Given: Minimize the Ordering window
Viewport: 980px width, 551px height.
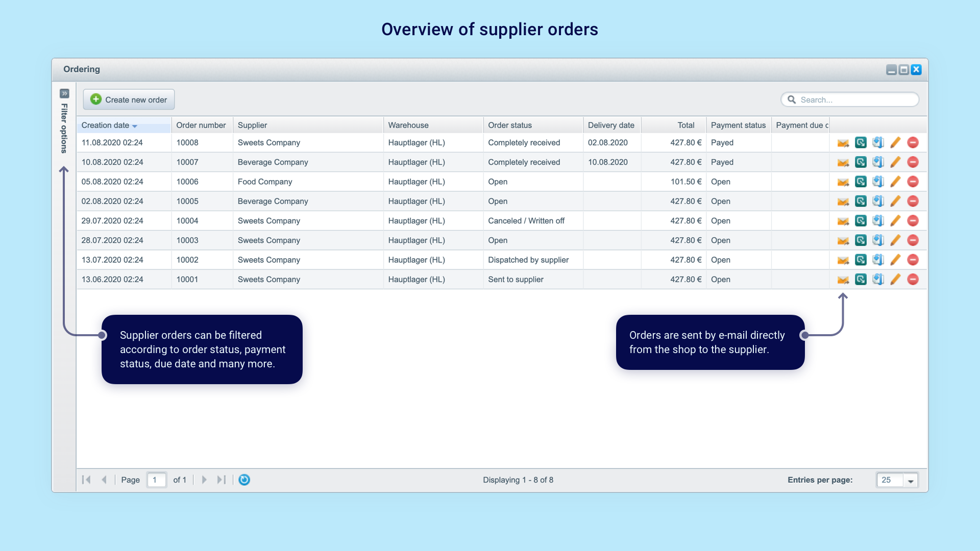Looking at the screenshot, I should tap(891, 70).
